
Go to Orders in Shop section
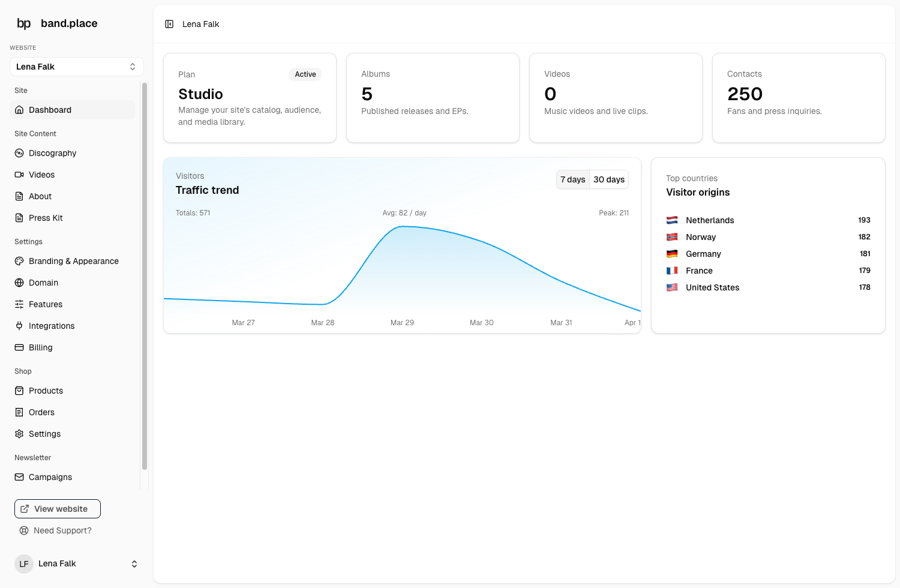[x=41, y=412]
